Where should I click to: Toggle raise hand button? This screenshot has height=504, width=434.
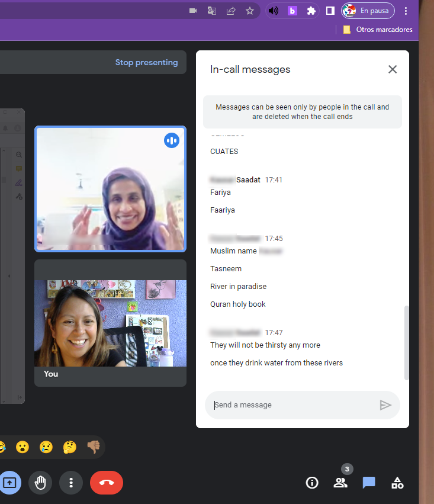pos(40,483)
